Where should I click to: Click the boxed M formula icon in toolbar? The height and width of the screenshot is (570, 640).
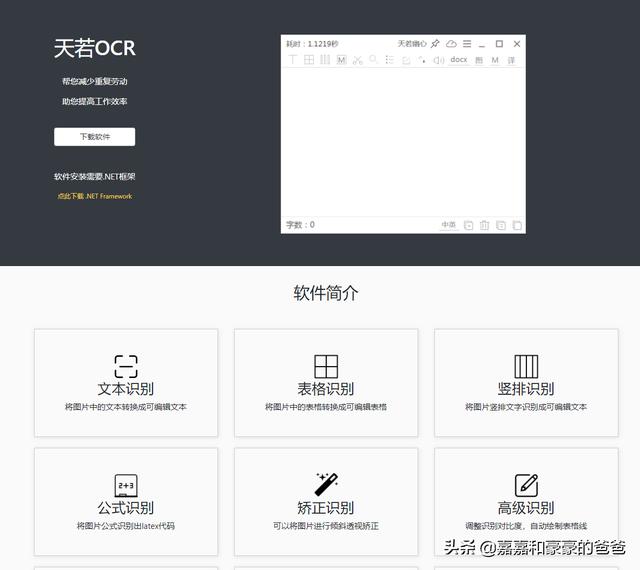(341, 60)
